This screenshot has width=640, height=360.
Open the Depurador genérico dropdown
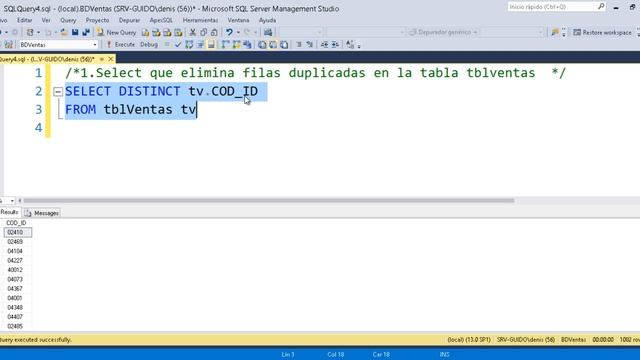443,32
